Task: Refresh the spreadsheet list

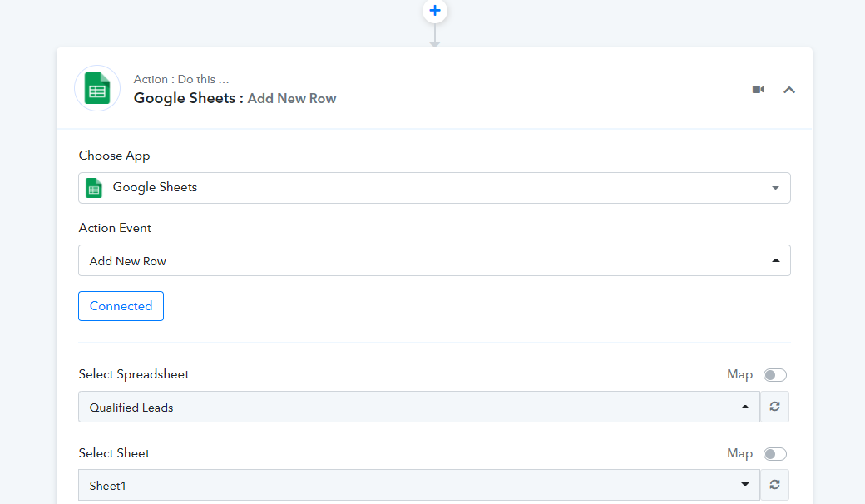Action: [x=774, y=407]
